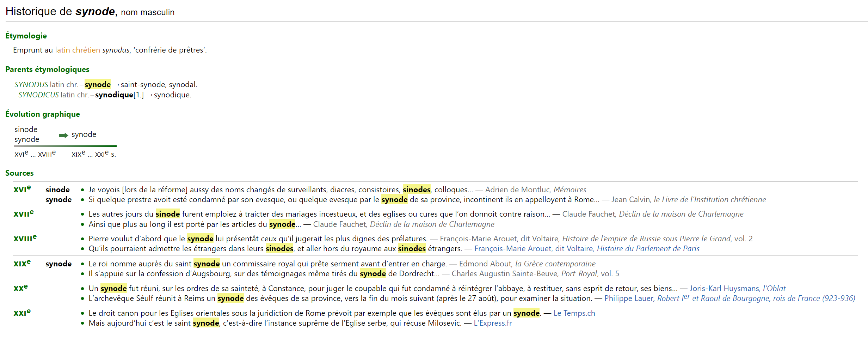
Task: Click 'SYNODUS' in the etymology tree
Action: pyautogui.click(x=31, y=85)
